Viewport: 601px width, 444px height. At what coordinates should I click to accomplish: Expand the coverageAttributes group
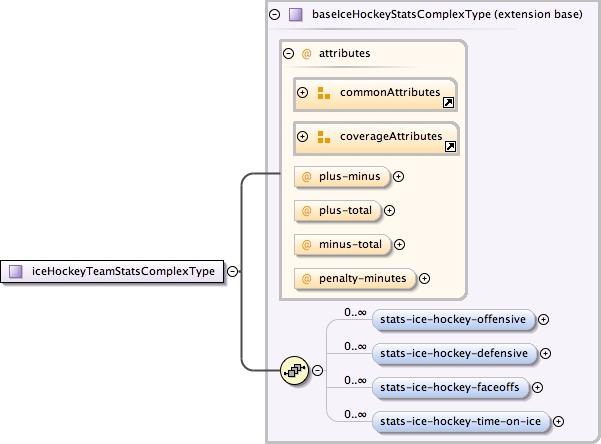click(x=303, y=137)
